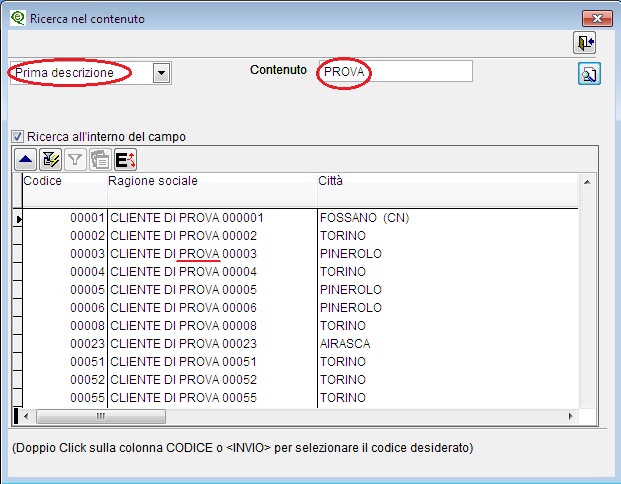Open the Prima descrizione dropdown arrow
Image resolution: width=621 pixels, height=484 pixels.
162,73
